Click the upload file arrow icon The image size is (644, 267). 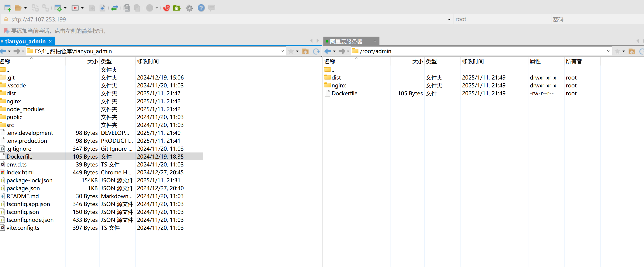(x=102, y=8)
